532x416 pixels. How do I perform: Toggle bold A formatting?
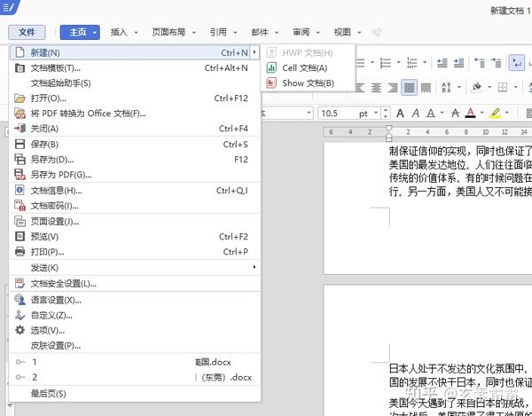(x=400, y=113)
